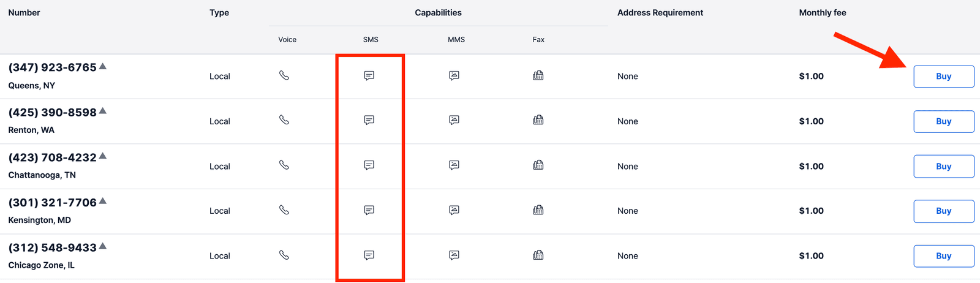The height and width of the screenshot is (283, 980).
Task: Buy the (423) 708-4232 Chattanooga number
Action: (x=943, y=166)
